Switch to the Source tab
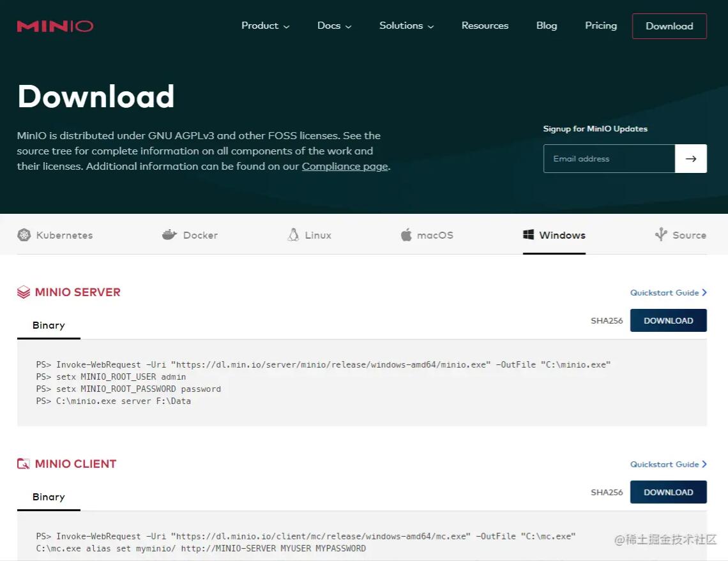This screenshot has width=728, height=561. [x=681, y=235]
